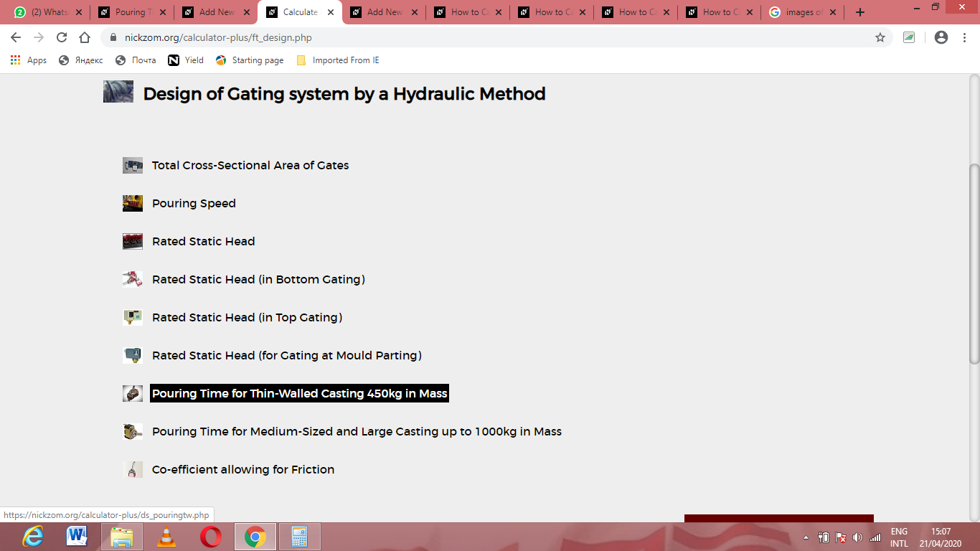Click the Pouring Speed thumbnail icon

[x=133, y=204]
